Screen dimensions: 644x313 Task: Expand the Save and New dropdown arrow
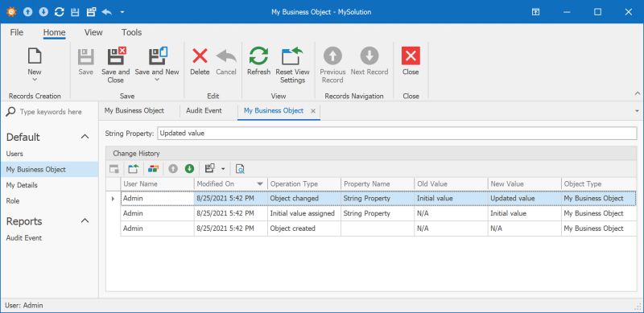(x=157, y=80)
